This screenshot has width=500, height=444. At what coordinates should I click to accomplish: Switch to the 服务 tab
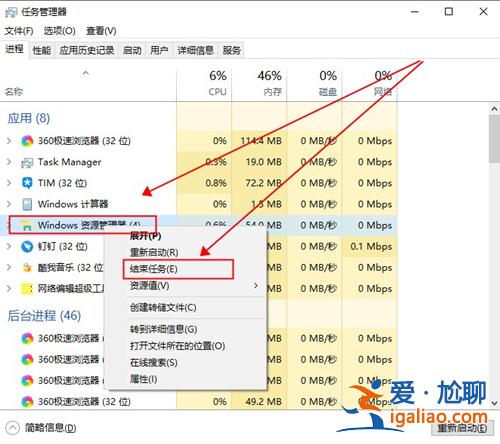pyautogui.click(x=232, y=50)
